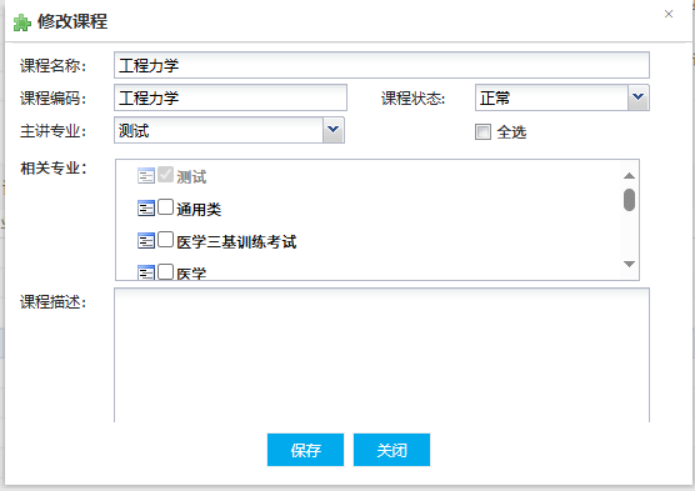Open the 课程状态 dropdown

pyautogui.click(x=638, y=97)
